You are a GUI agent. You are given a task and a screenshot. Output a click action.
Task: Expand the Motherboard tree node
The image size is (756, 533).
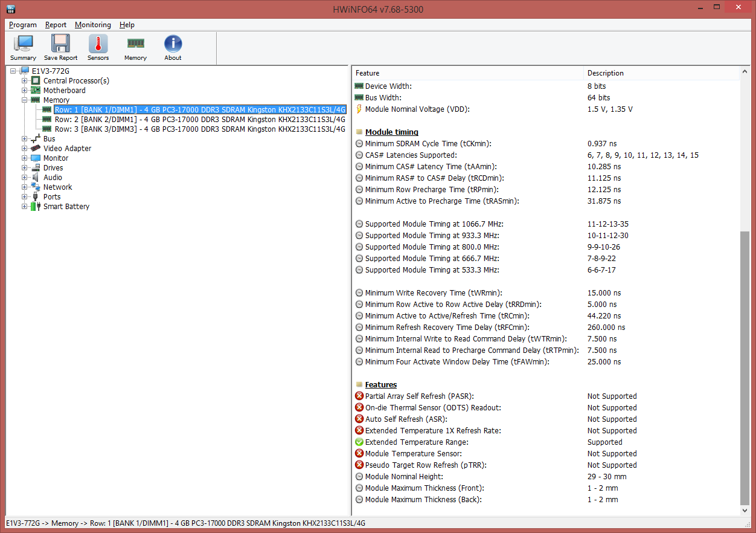click(x=25, y=91)
